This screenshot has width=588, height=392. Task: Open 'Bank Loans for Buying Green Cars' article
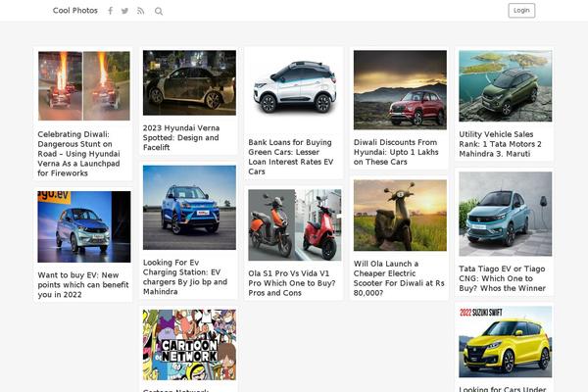coord(291,157)
